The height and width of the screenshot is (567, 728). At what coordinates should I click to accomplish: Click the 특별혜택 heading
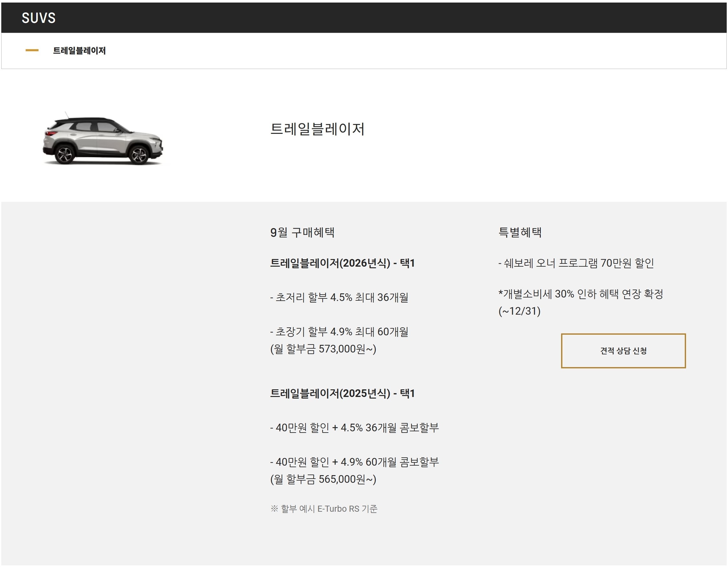tap(520, 232)
